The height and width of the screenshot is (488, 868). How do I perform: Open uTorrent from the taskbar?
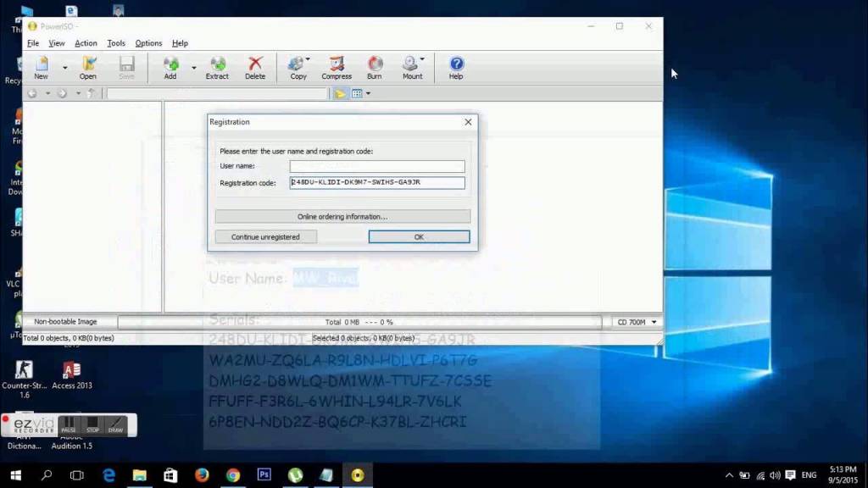click(295, 475)
